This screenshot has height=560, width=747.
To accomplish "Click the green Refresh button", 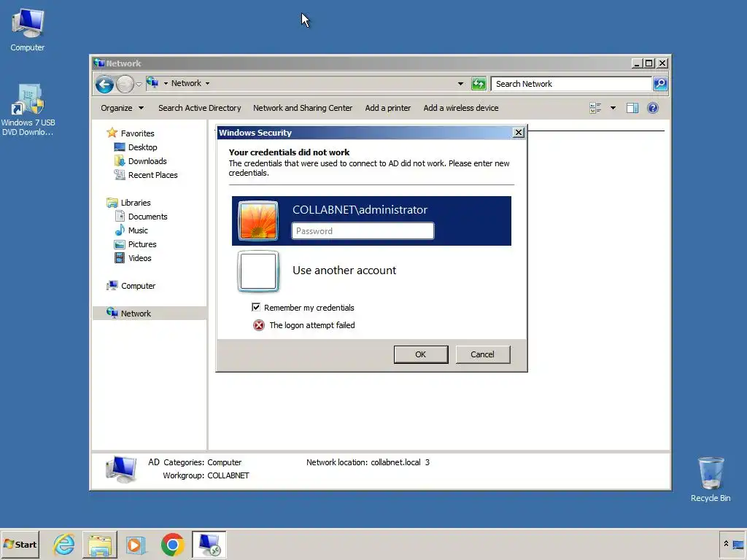I will tap(479, 84).
